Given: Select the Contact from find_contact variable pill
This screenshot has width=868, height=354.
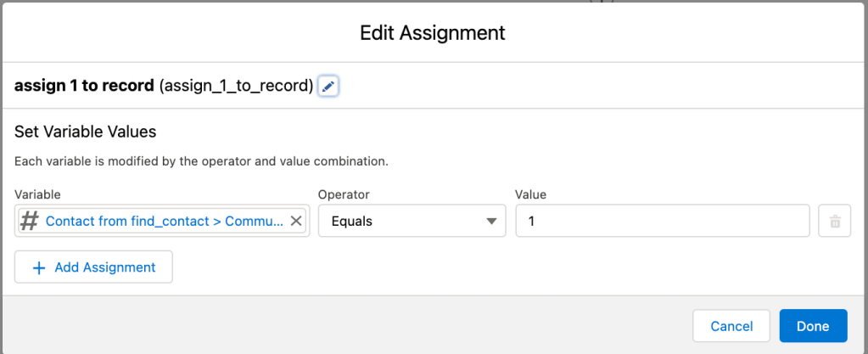Looking at the screenshot, I should point(164,221).
